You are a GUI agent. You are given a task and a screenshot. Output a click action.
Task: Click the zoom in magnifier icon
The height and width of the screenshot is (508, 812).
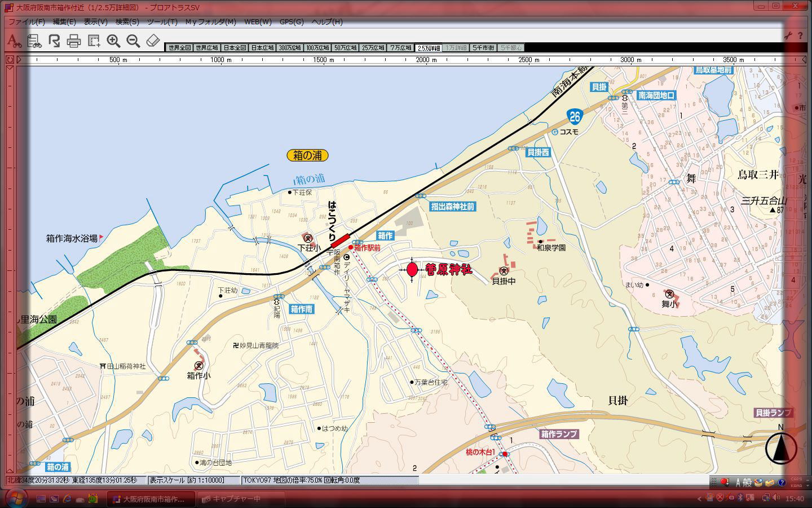(113, 41)
